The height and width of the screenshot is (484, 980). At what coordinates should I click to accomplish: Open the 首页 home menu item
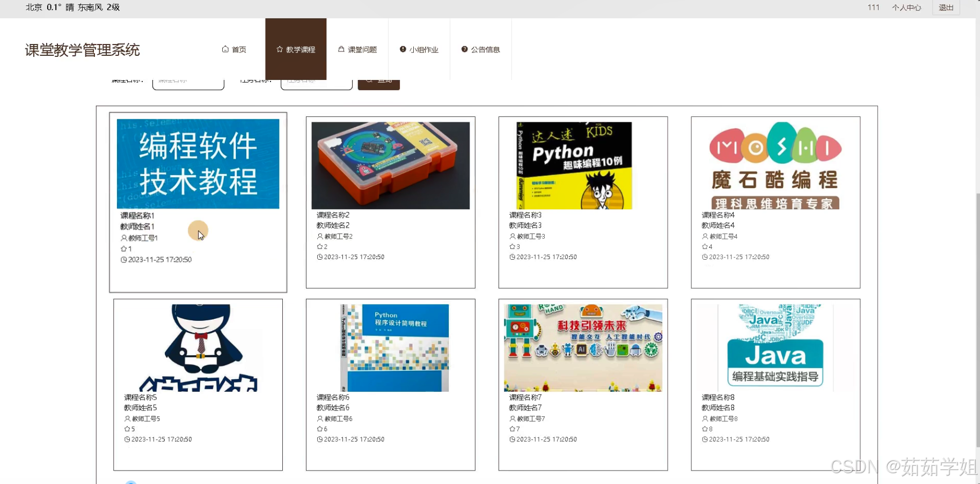point(234,49)
